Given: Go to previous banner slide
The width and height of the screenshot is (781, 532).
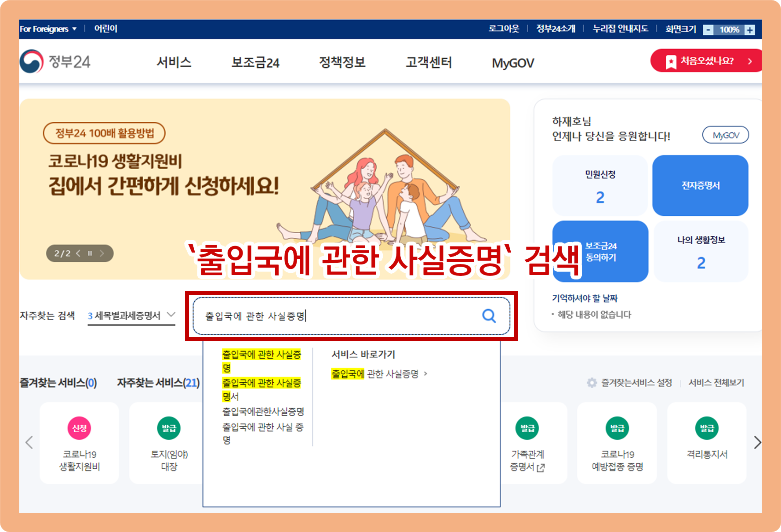Looking at the screenshot, I should coord(78,253).
